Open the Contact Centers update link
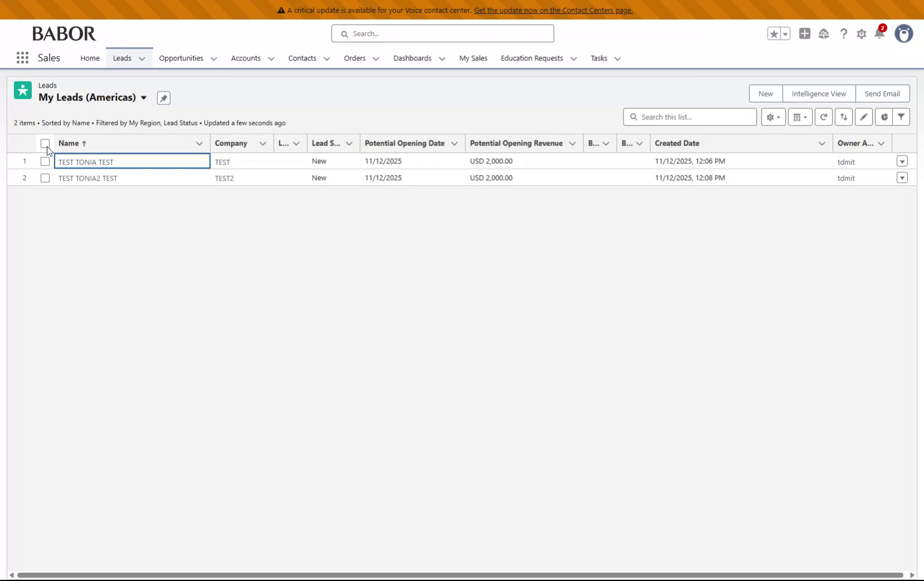The image size is (924, 581). coord(555,10)
